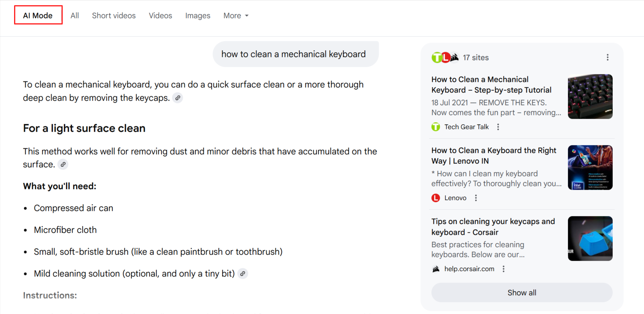
Task: Open three-dot menu next to Lenovo source
Action: (x=476, y=198)
